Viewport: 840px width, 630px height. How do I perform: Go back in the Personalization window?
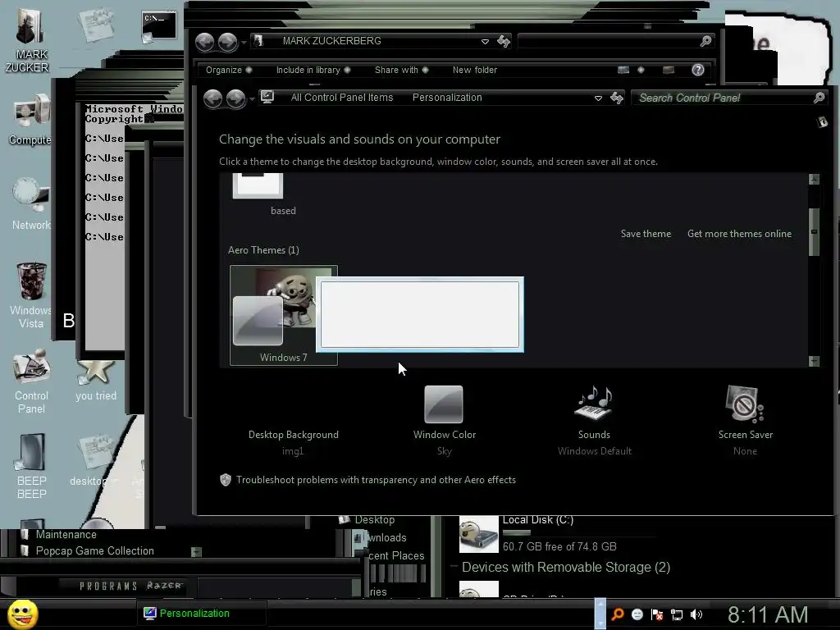(x=213, y=98)
